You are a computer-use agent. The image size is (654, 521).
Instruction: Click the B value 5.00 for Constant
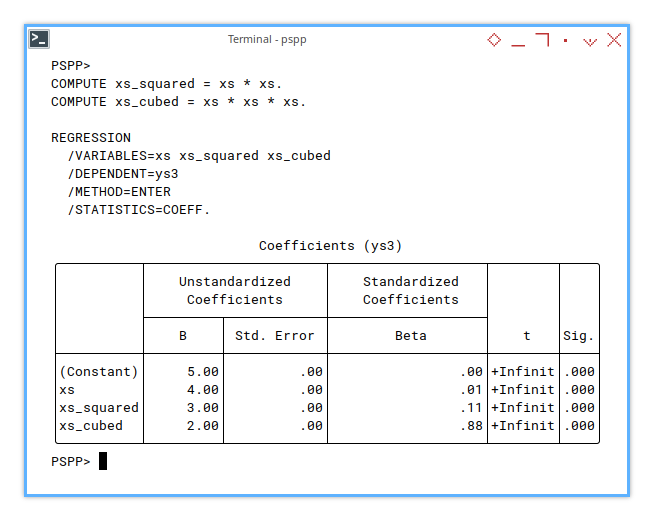[x=203, y=372]
